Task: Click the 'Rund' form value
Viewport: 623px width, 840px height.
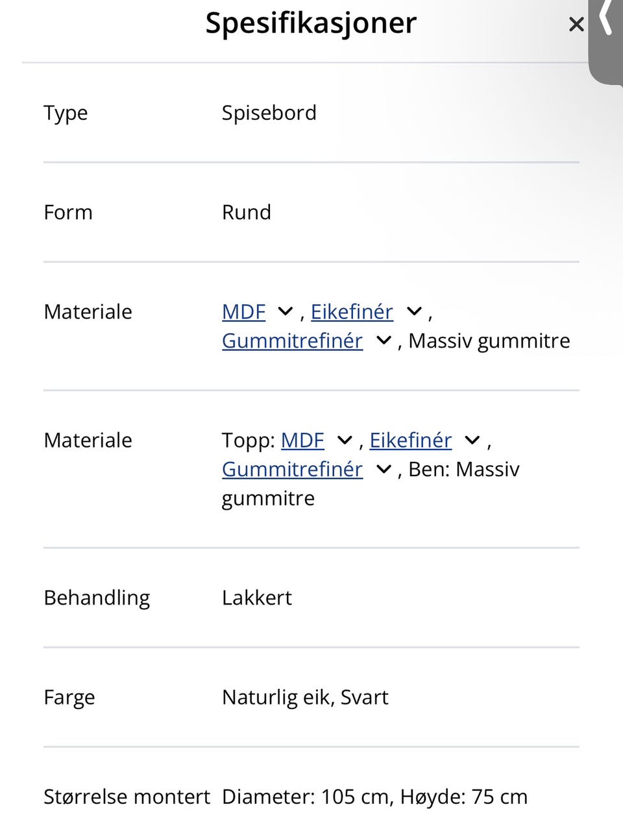Action: click(x=246, y=212)
